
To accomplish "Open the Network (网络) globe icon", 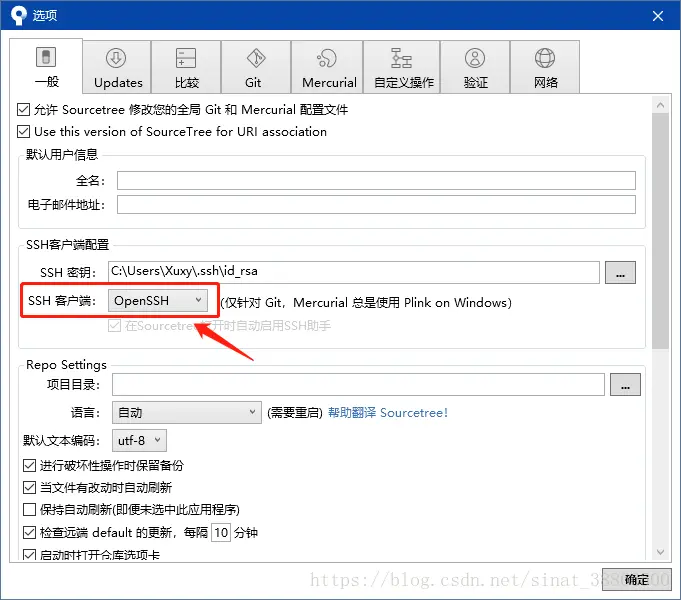I will (x=545, y=58).
